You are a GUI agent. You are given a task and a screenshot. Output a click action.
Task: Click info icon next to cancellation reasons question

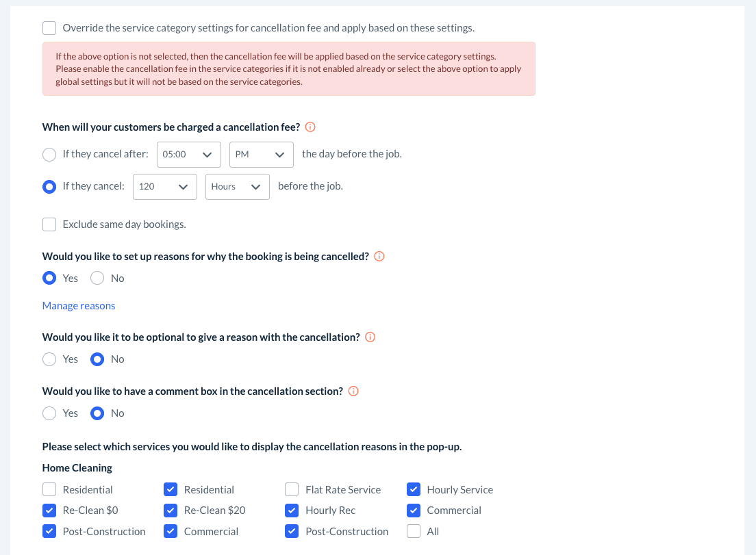379,257
